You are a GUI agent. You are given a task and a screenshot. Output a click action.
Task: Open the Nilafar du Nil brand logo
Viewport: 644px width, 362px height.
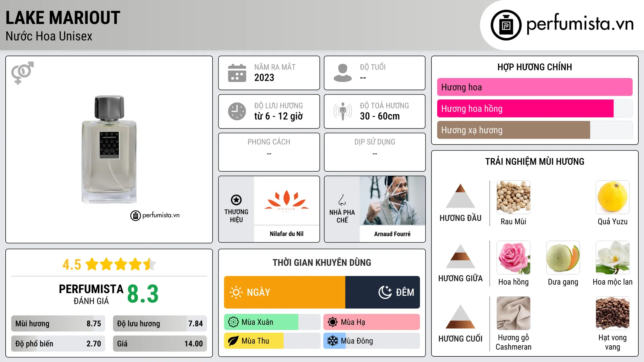click(286, 200)
